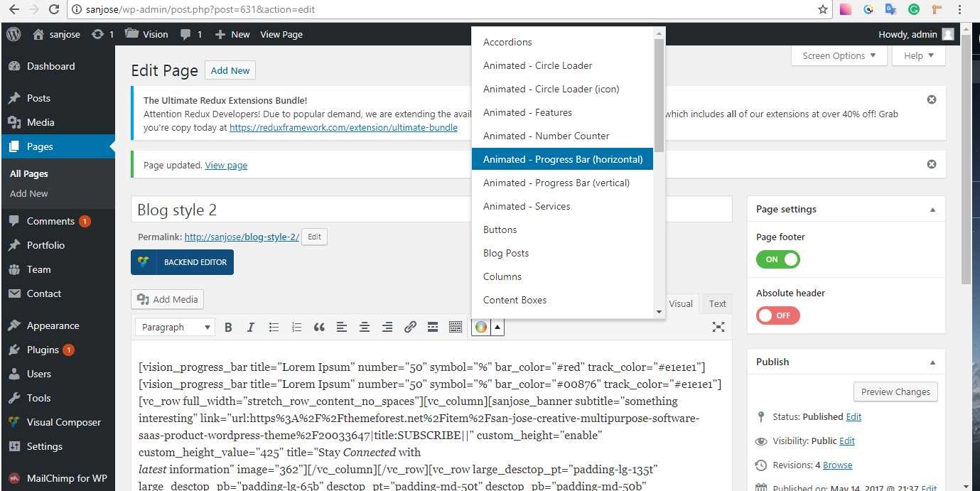Collapse the Page settings panel
The height and width of the screenshot is (491, 980).
click(x=932, y=210)
